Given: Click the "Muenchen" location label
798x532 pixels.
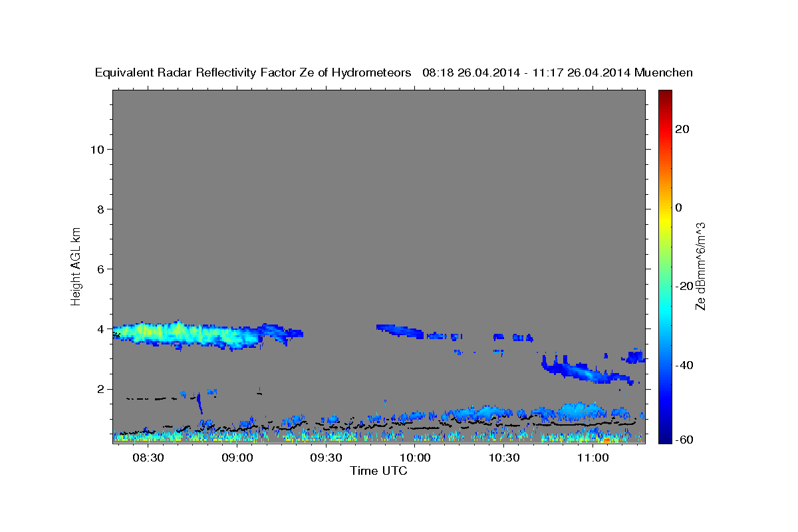Looking at the screenshot, I should (664, 73).
